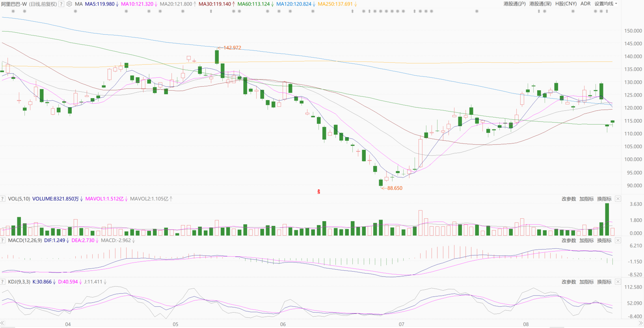Click 换指标 in the KDJ panel
Screen dimensions: 644x328
pyautogui.click(x=604, y=282)
